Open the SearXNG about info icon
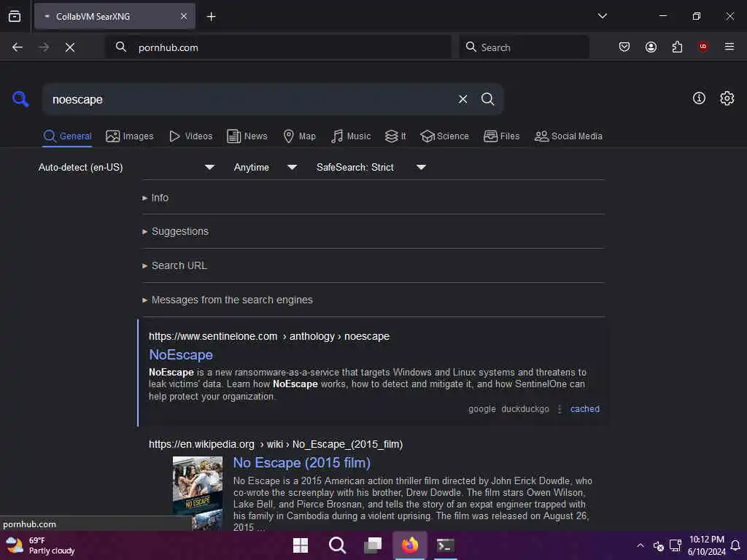747x560 pixels. (x=699, y=98)
